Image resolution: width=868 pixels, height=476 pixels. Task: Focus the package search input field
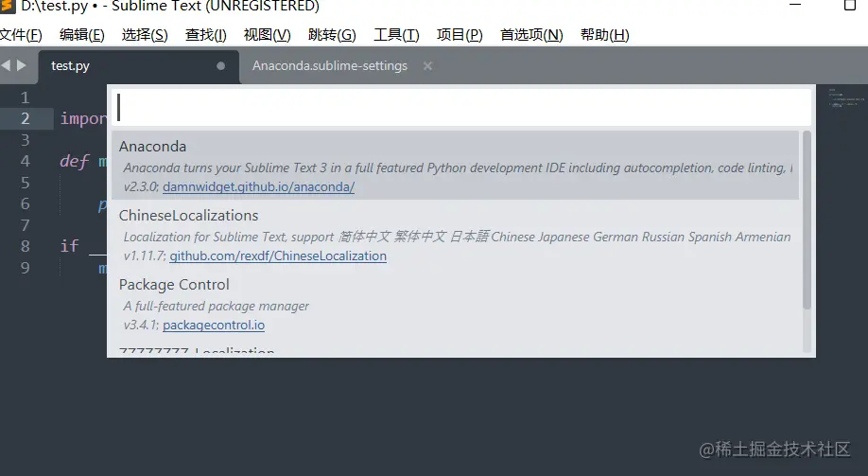[461, 108]
